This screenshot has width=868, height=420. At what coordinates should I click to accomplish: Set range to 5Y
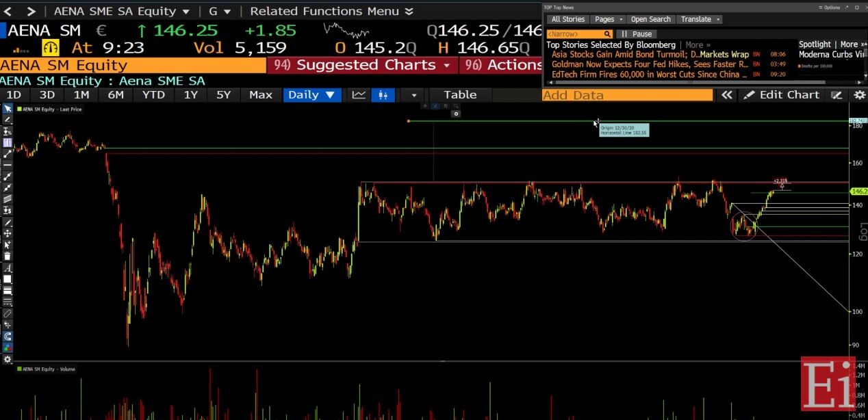pyautogui.click(x=224, y=95)
